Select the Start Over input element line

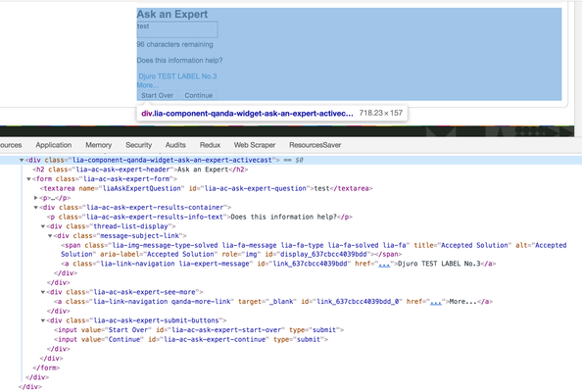click(199, 330)
